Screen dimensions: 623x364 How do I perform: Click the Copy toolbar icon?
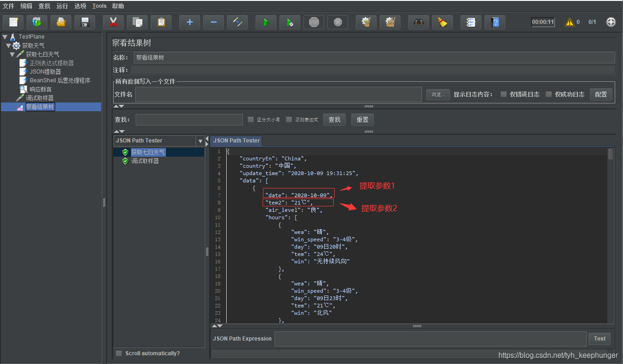(137, 22)
